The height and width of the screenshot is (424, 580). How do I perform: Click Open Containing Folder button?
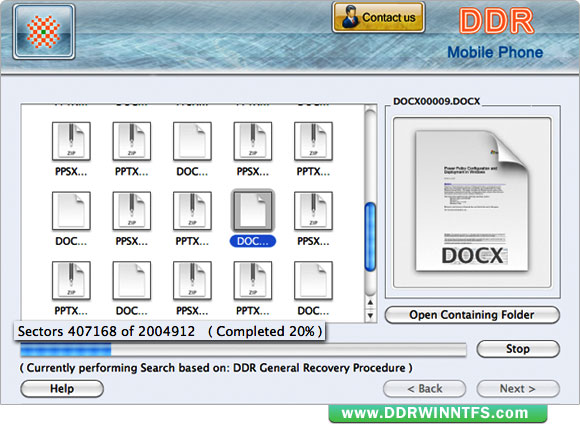coord(472,315)
